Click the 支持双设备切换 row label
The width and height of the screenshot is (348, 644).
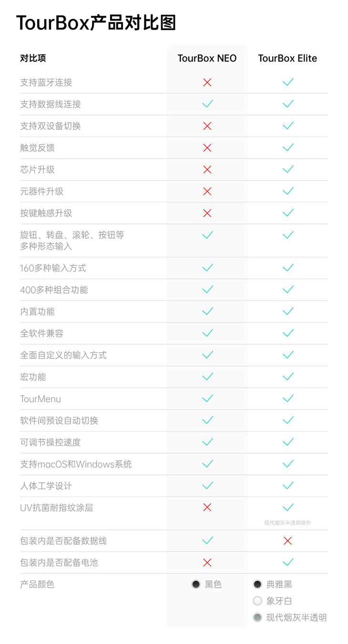pos(51,126)
